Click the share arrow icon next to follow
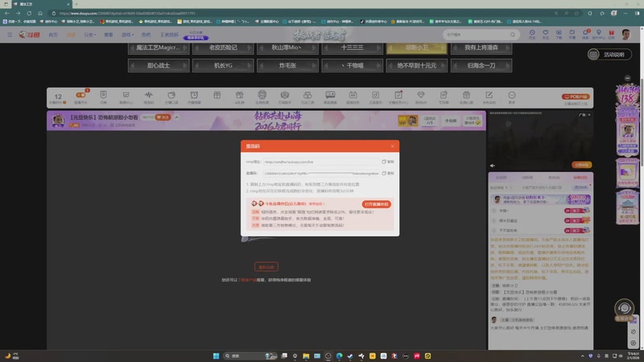 point(176,117)
